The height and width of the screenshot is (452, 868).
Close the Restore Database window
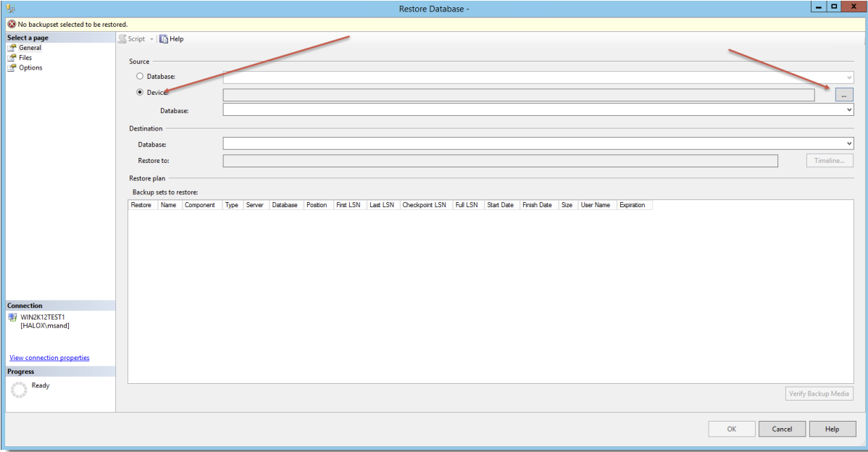[x=853, y=7]
